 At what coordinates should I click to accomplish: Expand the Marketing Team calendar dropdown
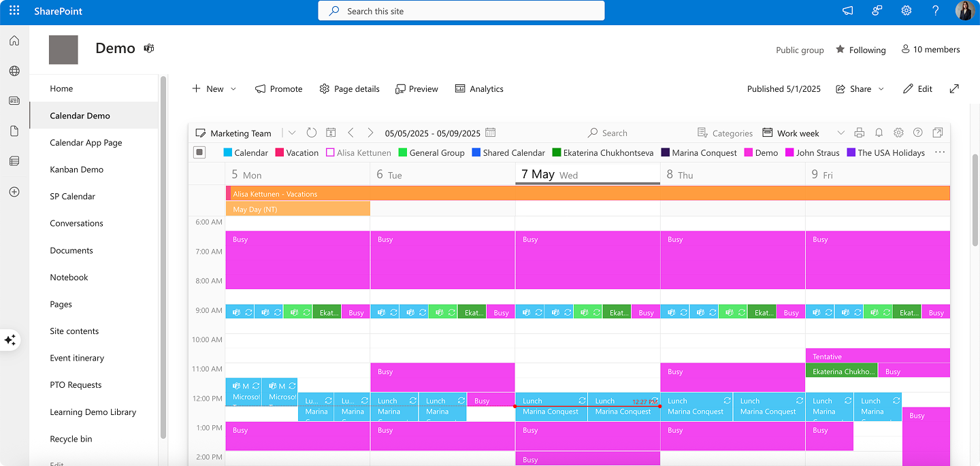tap(292, 133)
